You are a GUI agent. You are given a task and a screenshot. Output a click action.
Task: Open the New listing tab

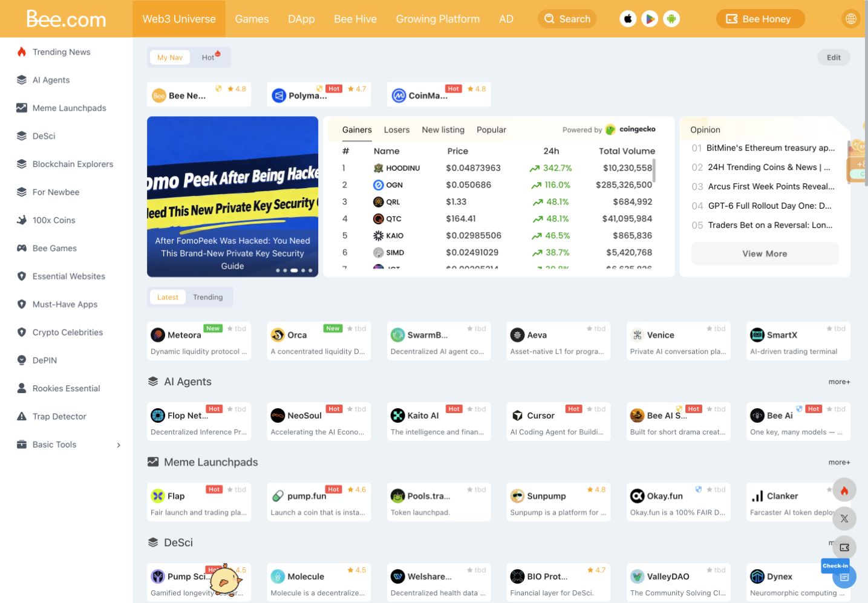coord(443,129)
